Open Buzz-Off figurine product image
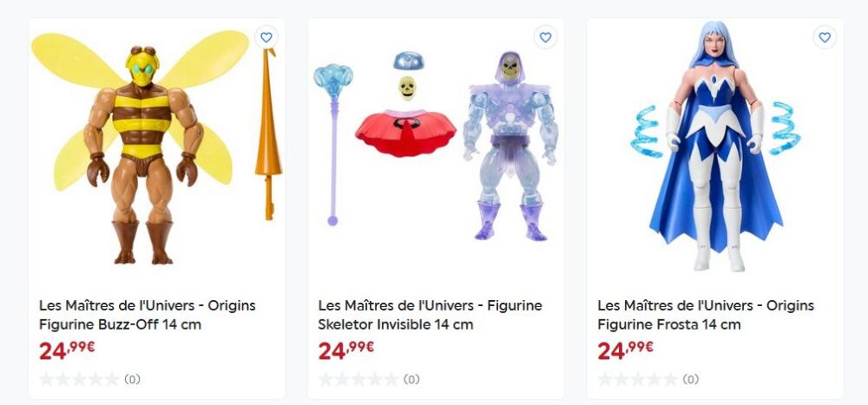Image resolution: width=868 pixels, height=405 pixels. point(141,147)
